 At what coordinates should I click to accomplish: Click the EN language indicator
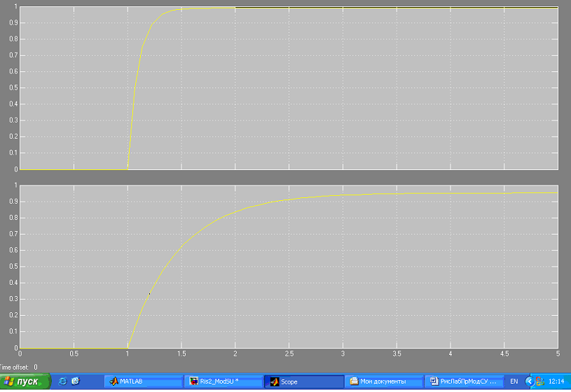[514, 381]
